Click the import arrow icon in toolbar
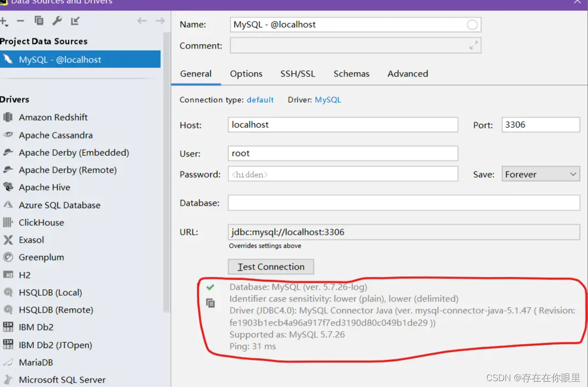The height and width of the screenshot is (387, 588). coord(74,21)
